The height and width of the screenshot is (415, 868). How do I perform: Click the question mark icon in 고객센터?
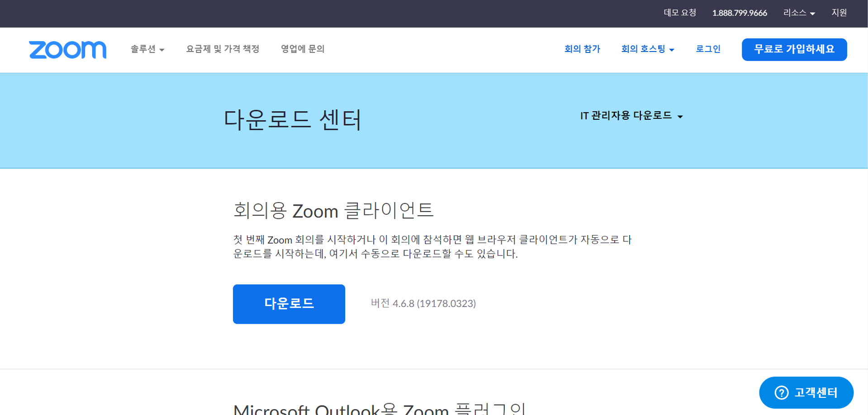[781, 392]
